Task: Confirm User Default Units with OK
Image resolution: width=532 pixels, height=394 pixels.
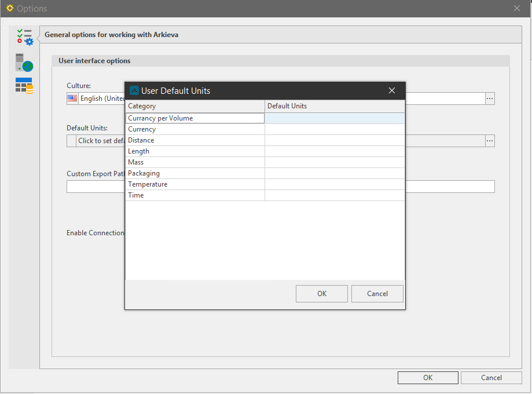Action: 322,293
